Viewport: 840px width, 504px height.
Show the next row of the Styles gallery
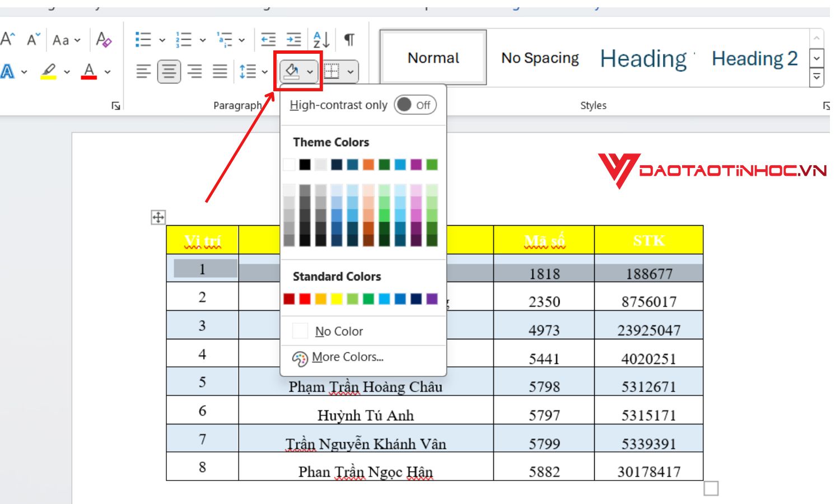point(817,58)
